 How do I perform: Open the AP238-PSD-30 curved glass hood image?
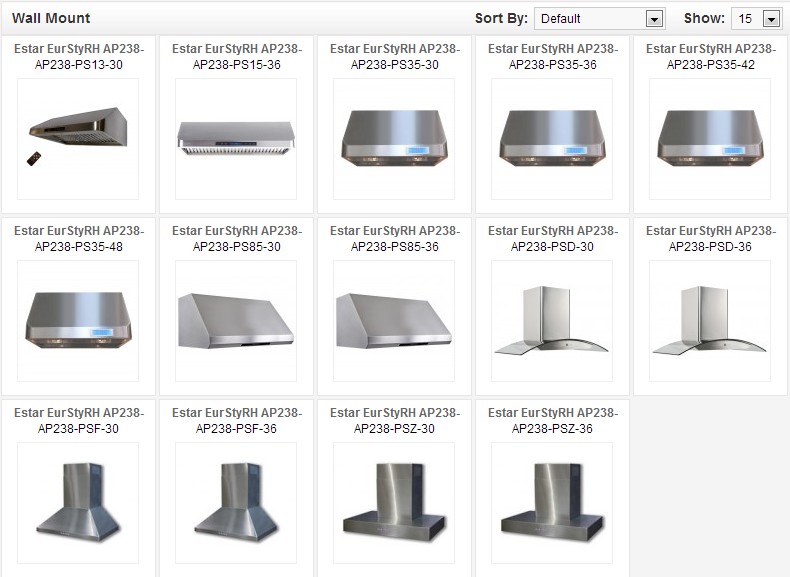pyautogui.click(x=552, y=321)
